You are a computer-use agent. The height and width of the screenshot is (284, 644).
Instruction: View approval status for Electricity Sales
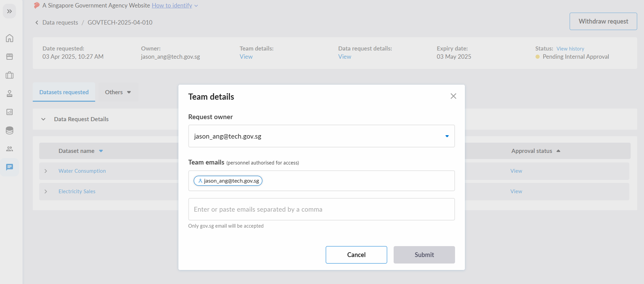coord(516,191)
